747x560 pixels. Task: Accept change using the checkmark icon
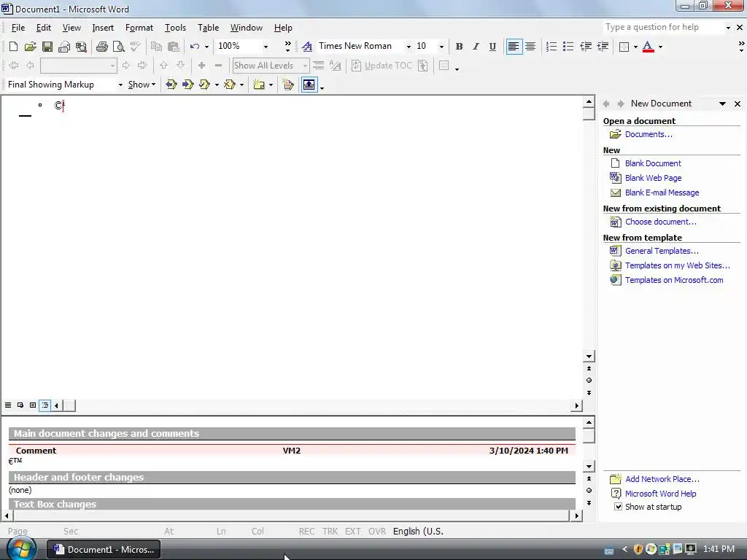tap(204, 85)
